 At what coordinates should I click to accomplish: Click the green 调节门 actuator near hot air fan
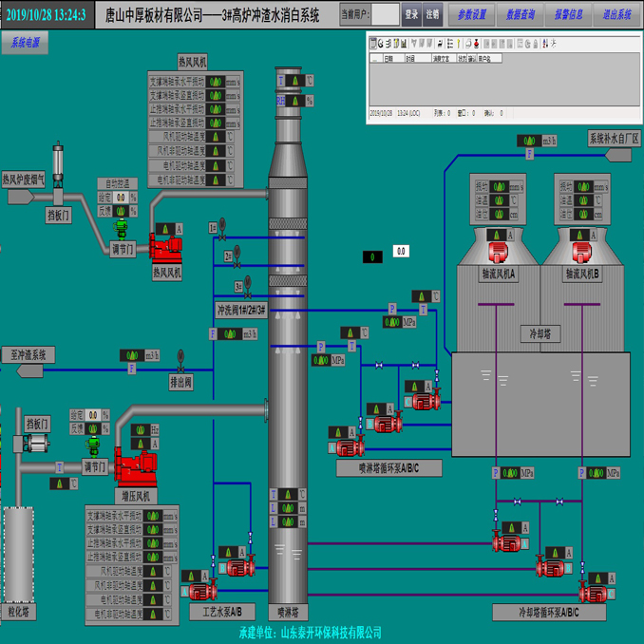pos(121,230)
